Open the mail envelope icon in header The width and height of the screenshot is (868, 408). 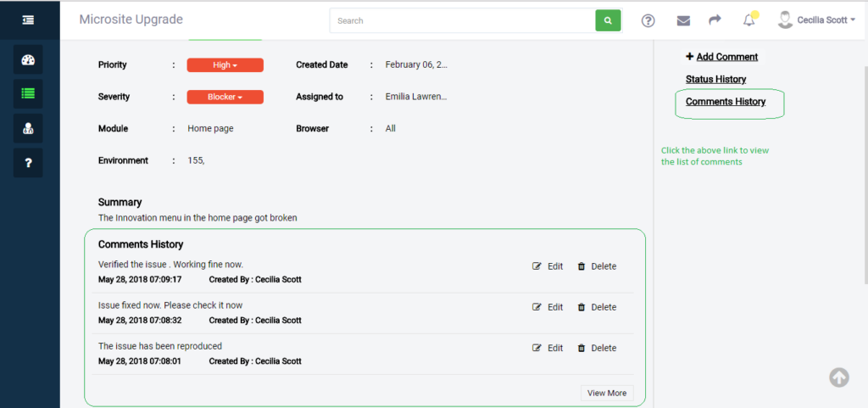click(683, 20)
